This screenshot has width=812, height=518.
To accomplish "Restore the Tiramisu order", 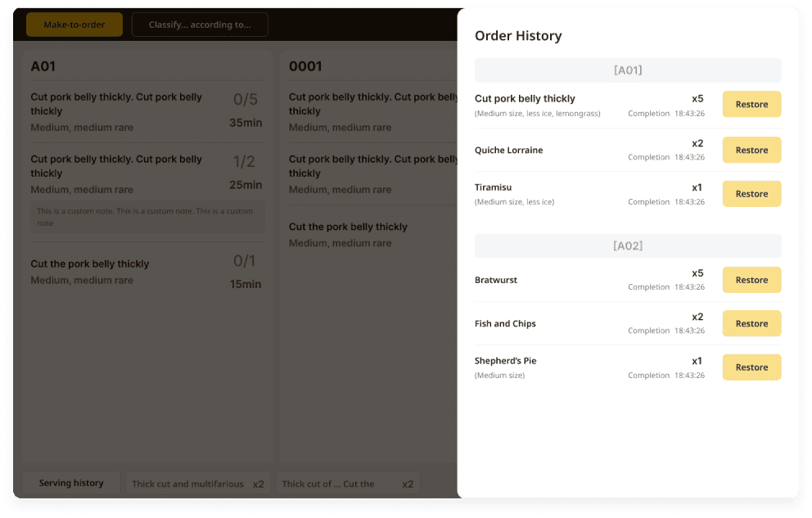I will click(751, 194).
